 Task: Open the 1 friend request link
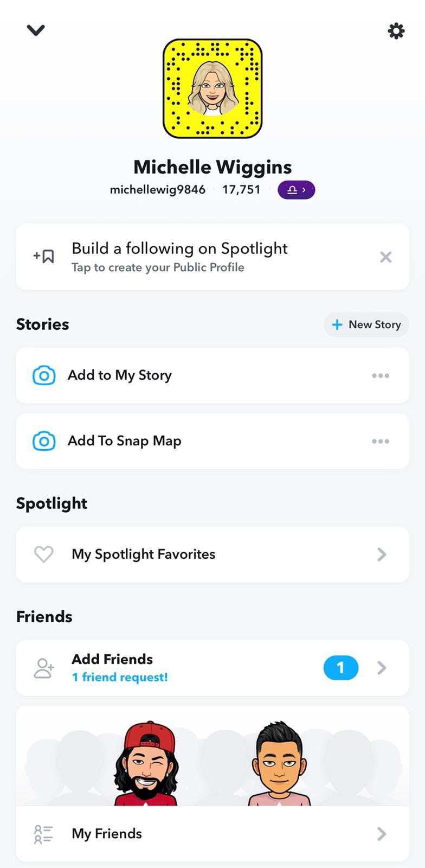click(x=120, y=677)
